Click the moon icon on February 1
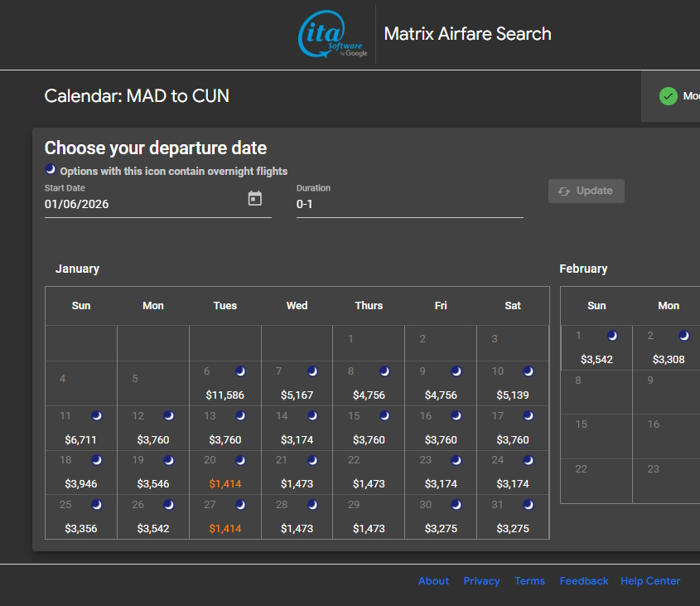 pyautogui.click(x=612, y=336)
